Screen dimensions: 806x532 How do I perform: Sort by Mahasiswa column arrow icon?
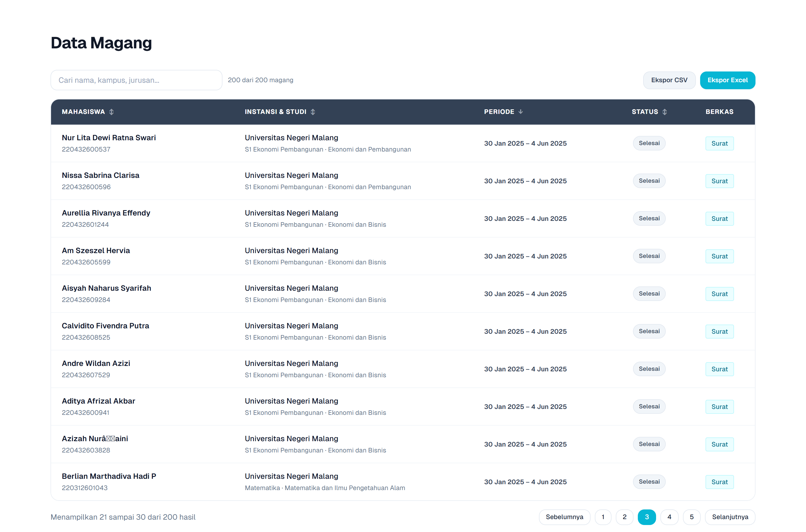(x=111, y=112)
